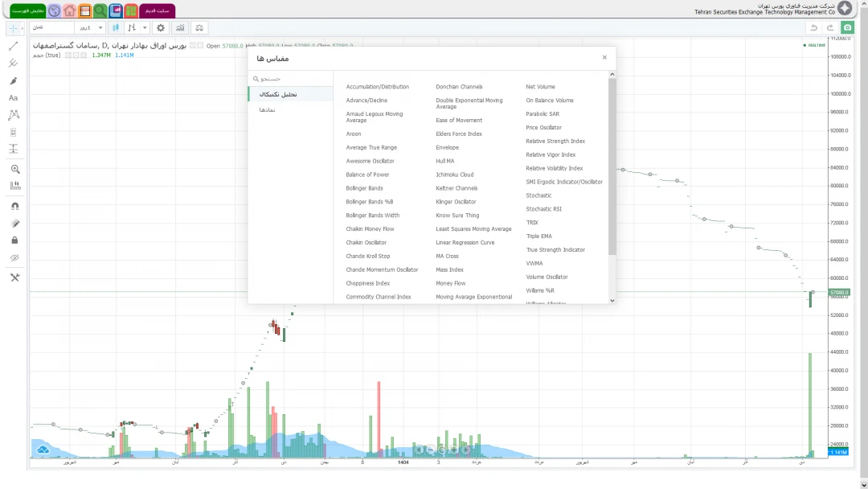Open the time interval dropdown arrow
This screenshot has height=489, width=868.
[100, 27]
